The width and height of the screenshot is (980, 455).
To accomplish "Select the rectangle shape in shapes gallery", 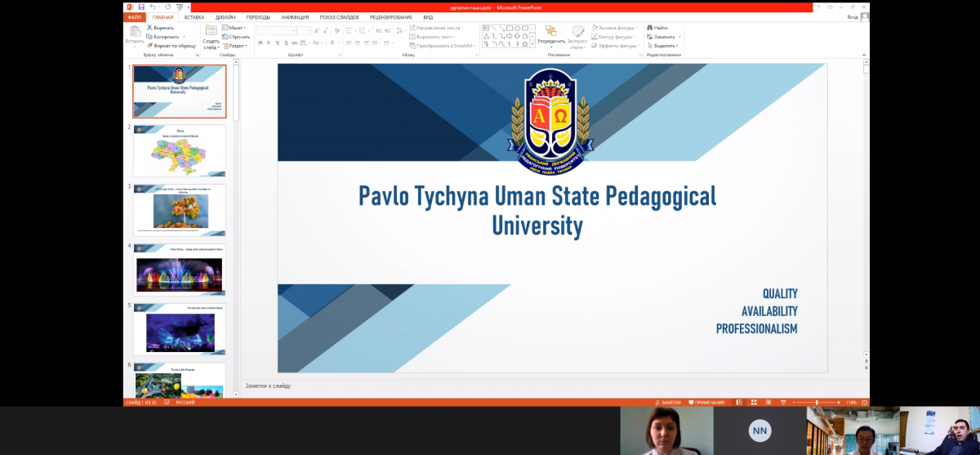I will (x=510, y=28).
